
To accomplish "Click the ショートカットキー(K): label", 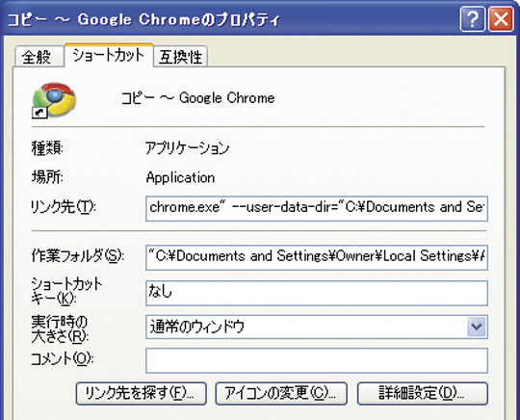I will pos(66,291).
